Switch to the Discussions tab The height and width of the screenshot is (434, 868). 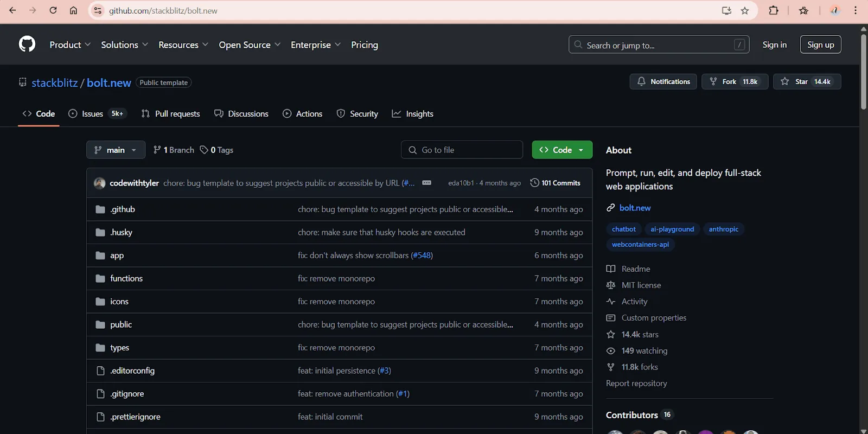click(x=241, y=113)
